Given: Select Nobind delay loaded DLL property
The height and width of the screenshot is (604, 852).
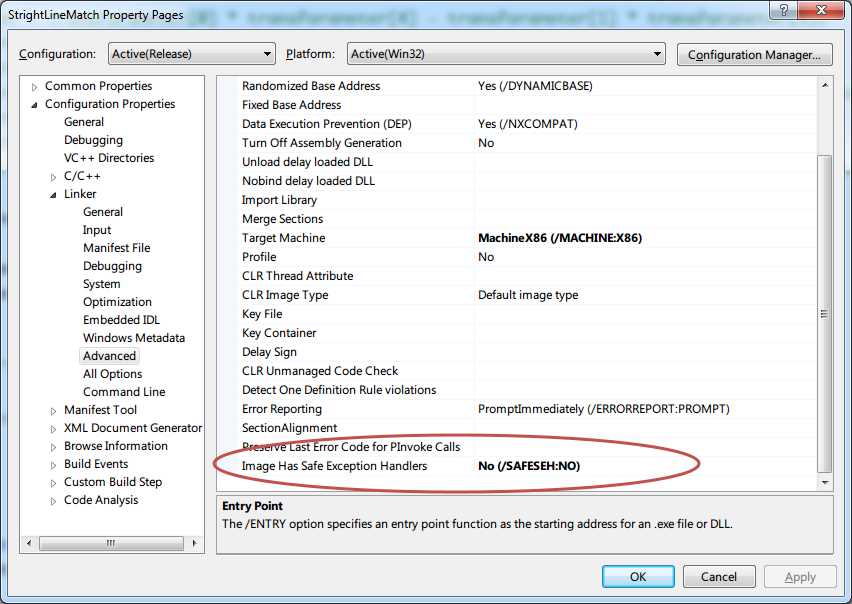Looking at the screenshot, I should (308, 181).
